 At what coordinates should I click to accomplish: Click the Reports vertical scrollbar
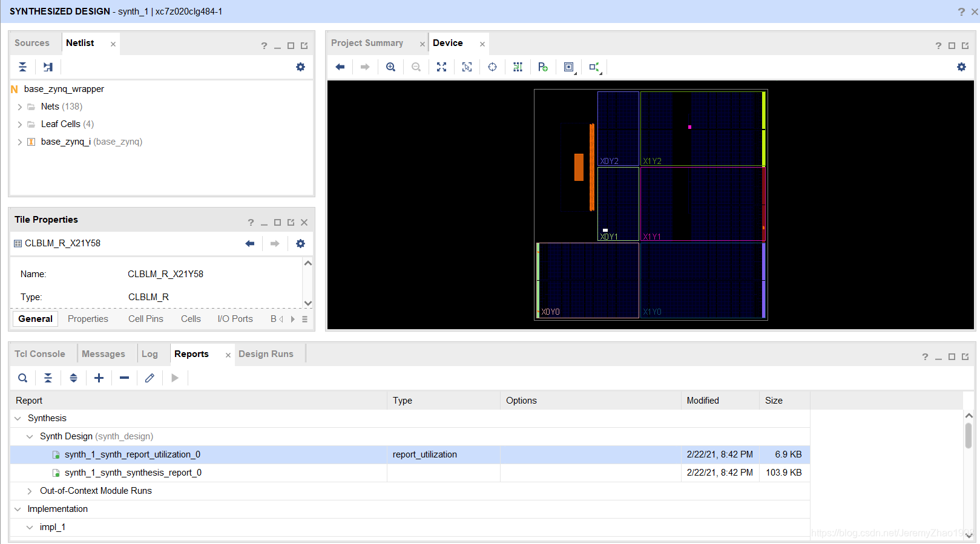[x=968, y=436]
